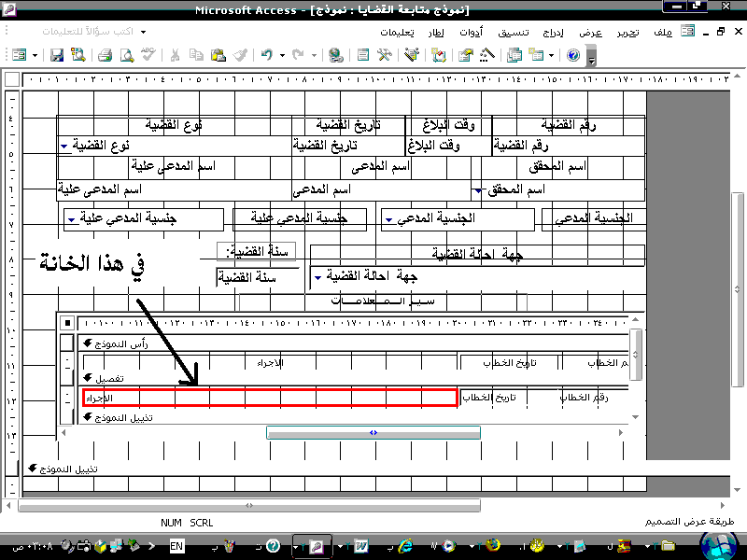Open the Toolbox using the hammer-wrench icon
Screen dimensions: 747x560
385,55
